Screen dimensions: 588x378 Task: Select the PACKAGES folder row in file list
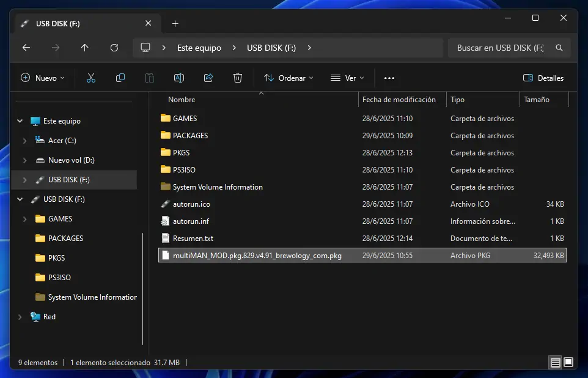(362, 136)
